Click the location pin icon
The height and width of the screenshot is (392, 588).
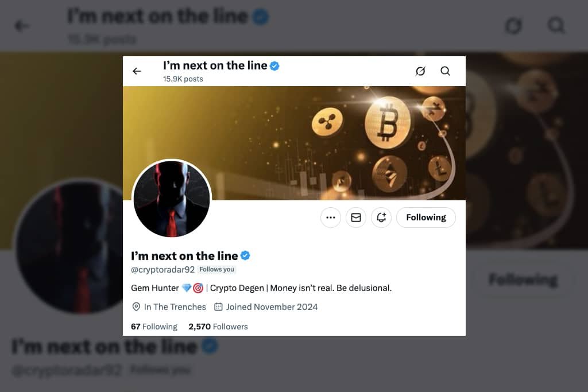(x=136, y=307)
